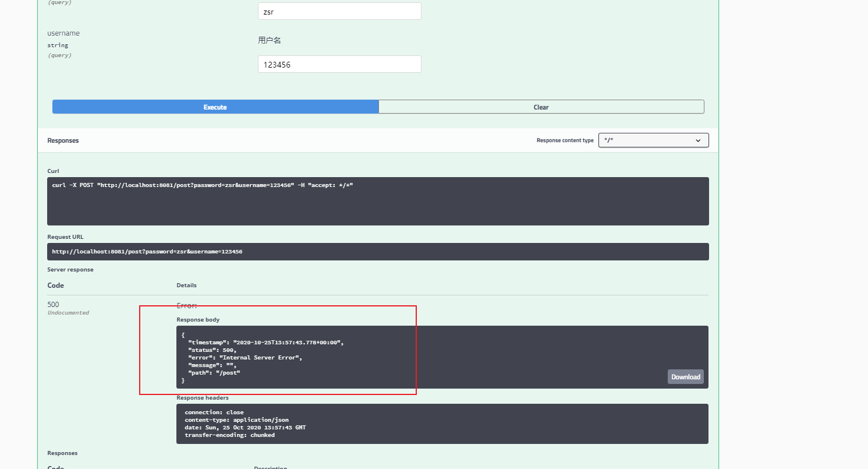This screenshot has height=469, width=868.
Task: Open the Response content type dropdown
Action: click(653, 140)
